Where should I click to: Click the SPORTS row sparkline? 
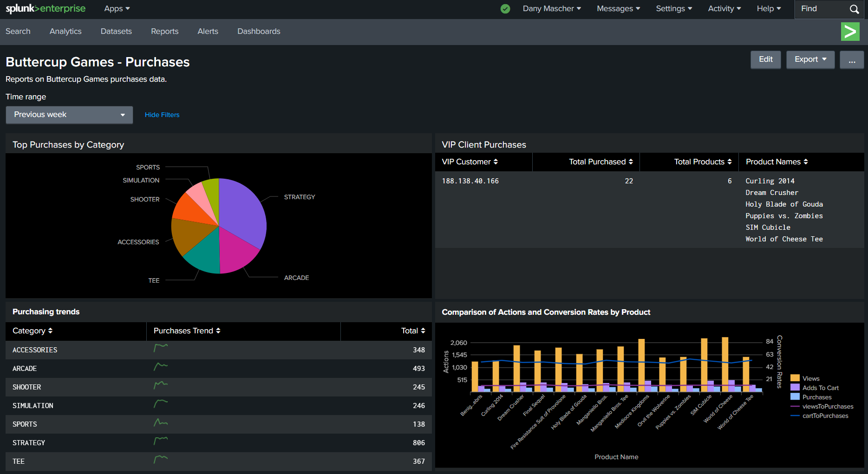pyautogui.click(x=161, y=422)
